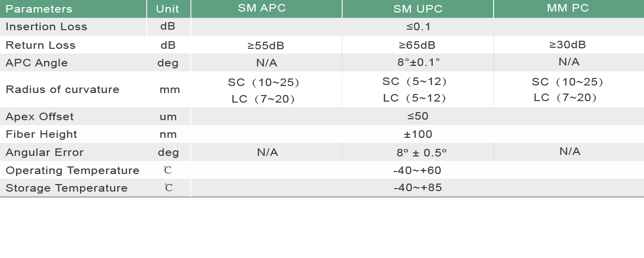Select the Radius of curvature label
Viewport: 644px width, 258px height.
point(62,90)
